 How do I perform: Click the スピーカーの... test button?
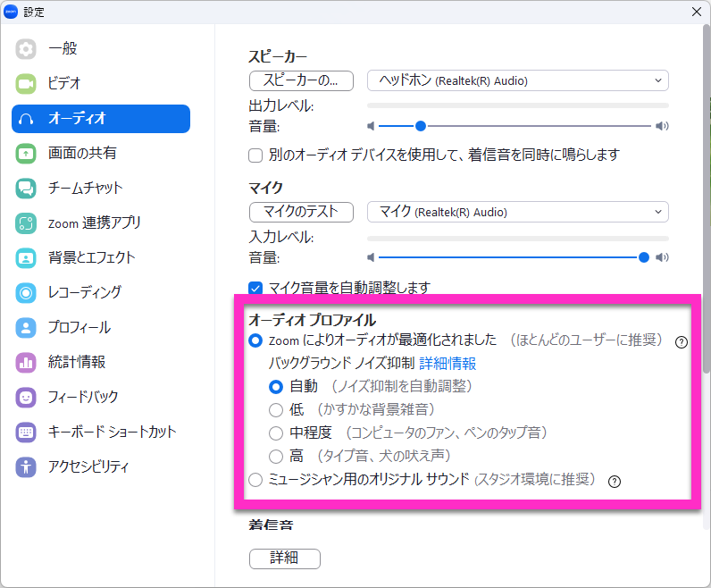click(x=301, y=80)
